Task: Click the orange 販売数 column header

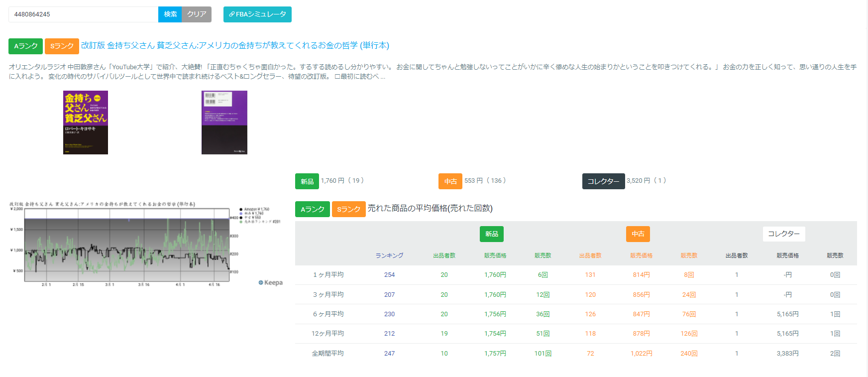Action: point(689,255)
